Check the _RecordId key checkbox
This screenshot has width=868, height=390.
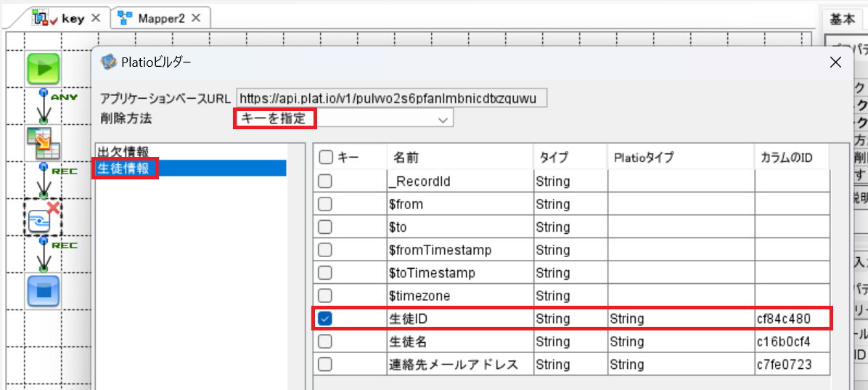[325, 181]
